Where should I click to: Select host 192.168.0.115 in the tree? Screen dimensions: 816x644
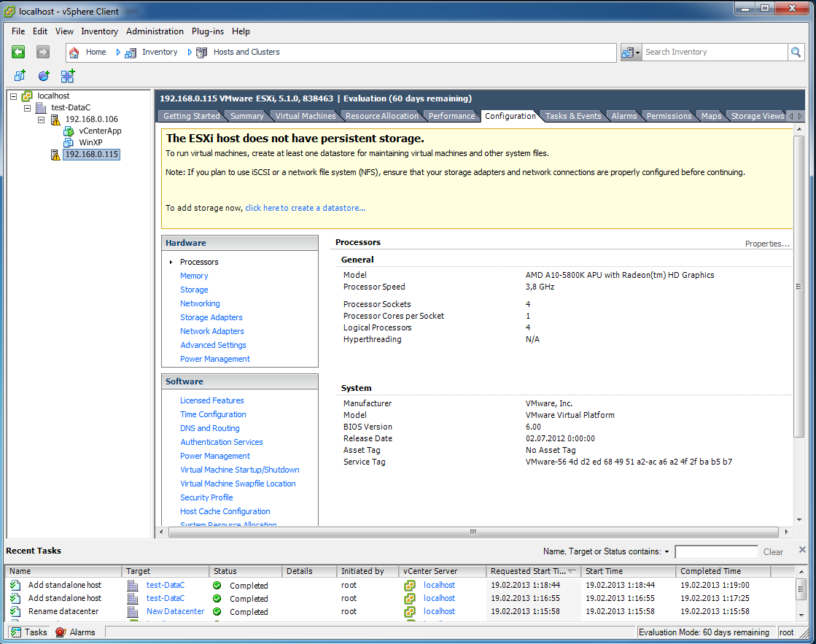coord(92,154)
